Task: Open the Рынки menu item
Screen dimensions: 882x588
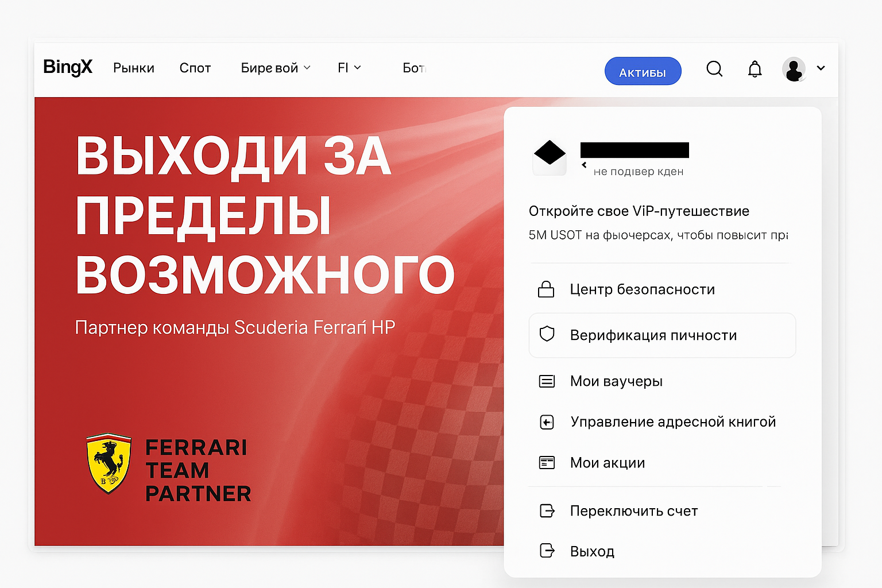Action: click(x=134, y=68)
